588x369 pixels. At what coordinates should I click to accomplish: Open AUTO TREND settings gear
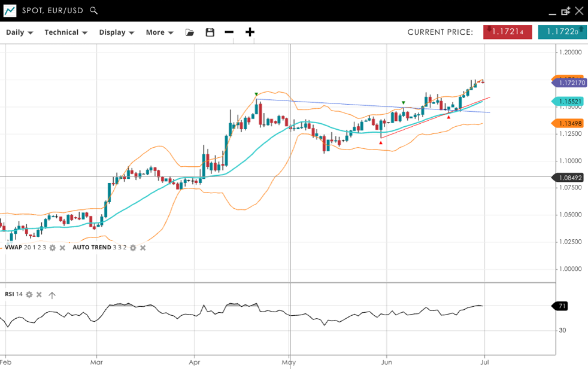(x=133, y=248)
